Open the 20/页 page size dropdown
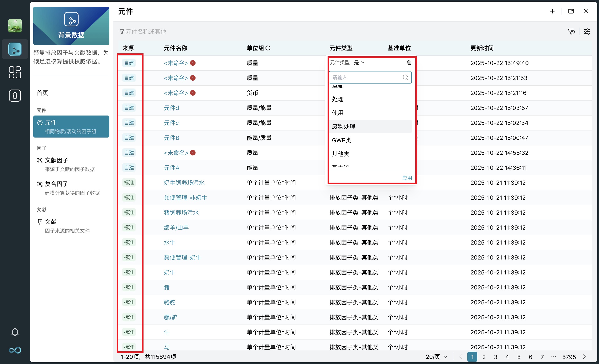This screenshot has height=364, width=599. [x=436, y=357]
